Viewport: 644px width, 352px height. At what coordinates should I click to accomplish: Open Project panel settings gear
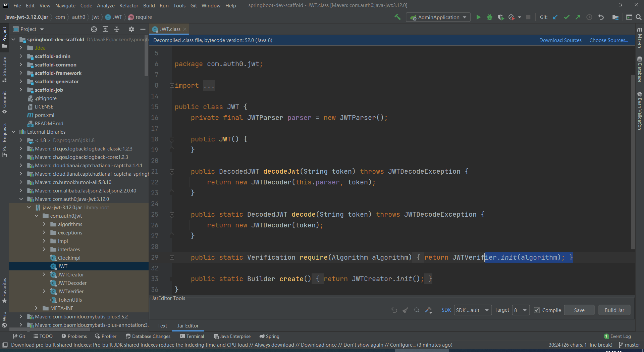(x=131, y=29)
